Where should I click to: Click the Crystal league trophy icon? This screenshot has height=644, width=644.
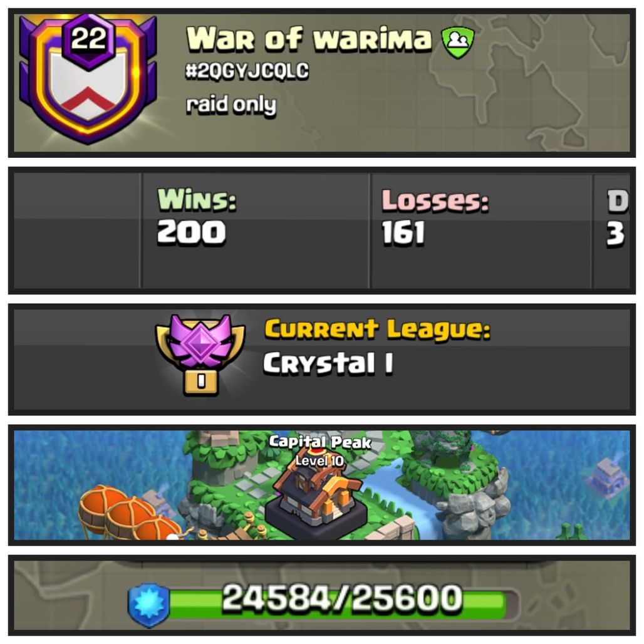point(200,355)
